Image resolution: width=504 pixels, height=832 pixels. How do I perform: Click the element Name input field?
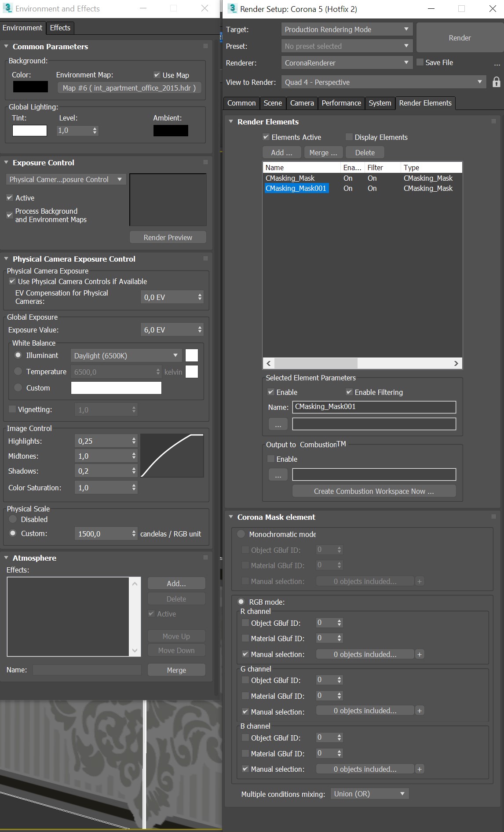click(374, 407)
